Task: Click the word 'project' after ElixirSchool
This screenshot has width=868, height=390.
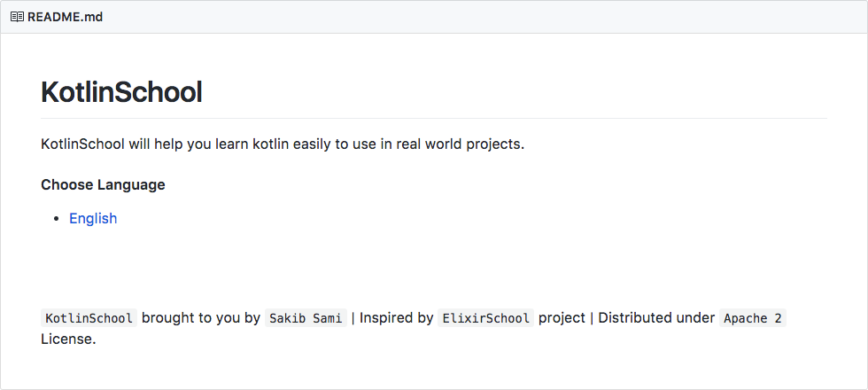Action: coord(562,318)
